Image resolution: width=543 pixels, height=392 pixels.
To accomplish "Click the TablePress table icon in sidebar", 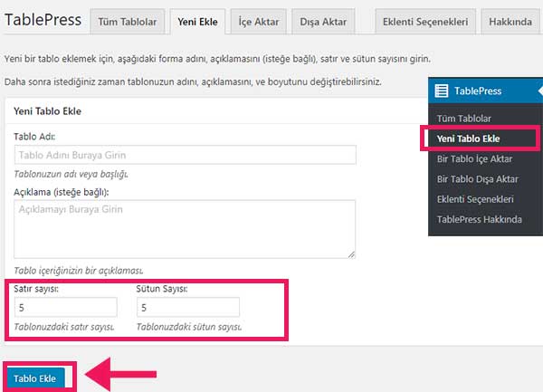I will click(442, 91).
